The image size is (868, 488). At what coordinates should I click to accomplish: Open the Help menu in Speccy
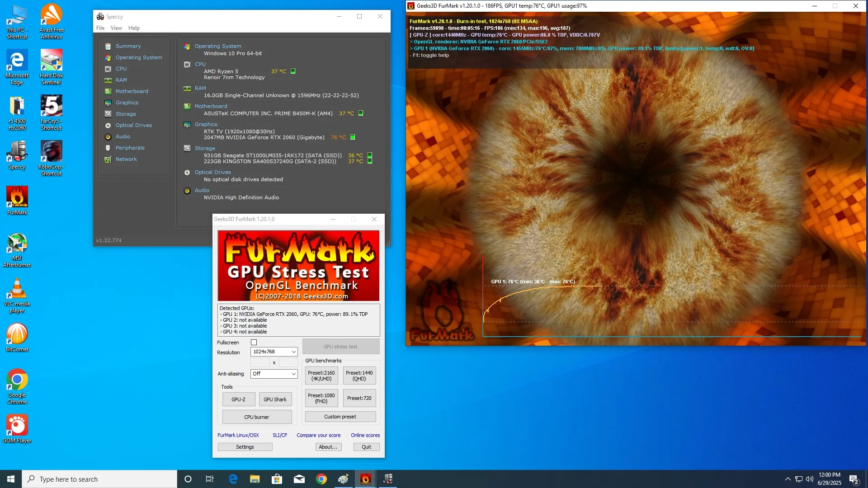pos(134,28)
